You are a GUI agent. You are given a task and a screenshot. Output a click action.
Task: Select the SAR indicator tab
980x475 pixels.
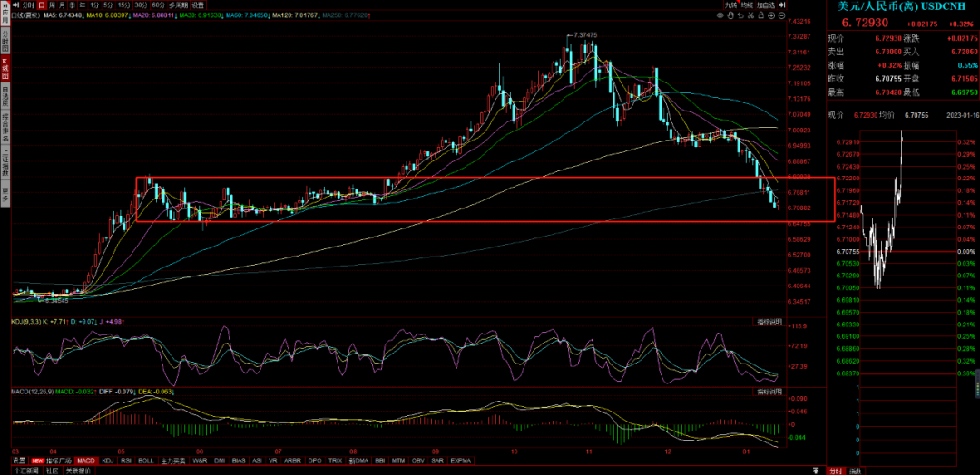point(439,460)
